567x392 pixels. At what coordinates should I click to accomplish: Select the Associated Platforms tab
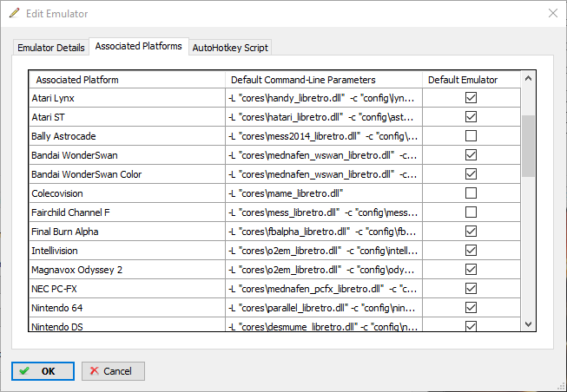[x=139, y=47]
